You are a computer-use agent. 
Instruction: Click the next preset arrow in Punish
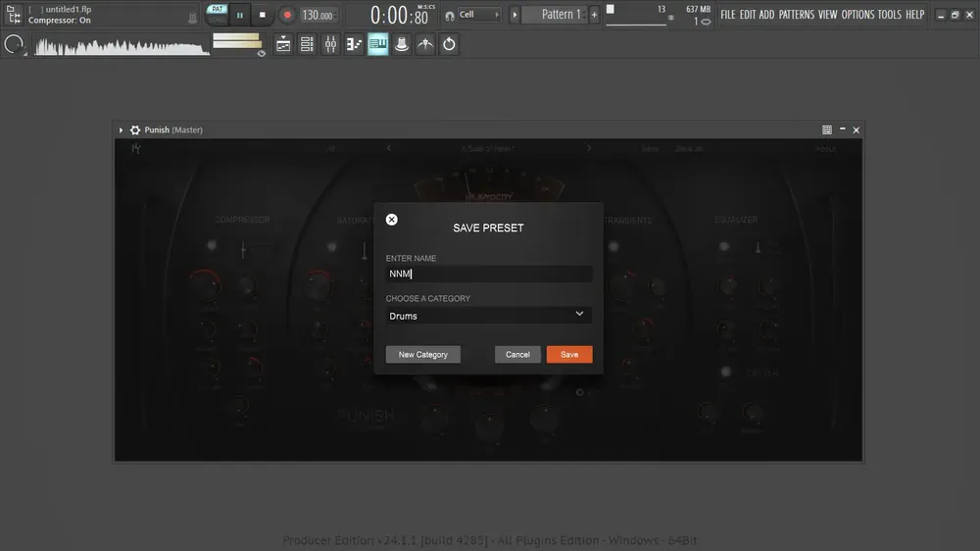589,148
